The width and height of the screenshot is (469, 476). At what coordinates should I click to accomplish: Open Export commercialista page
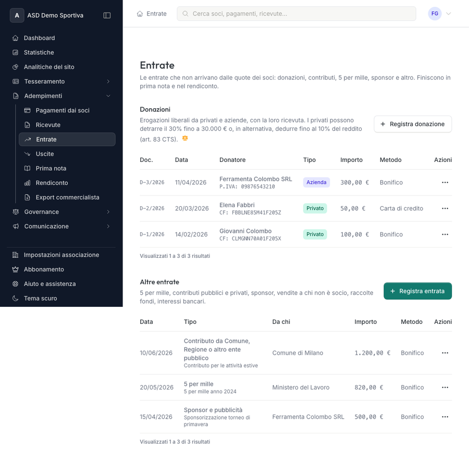(67, 197)
